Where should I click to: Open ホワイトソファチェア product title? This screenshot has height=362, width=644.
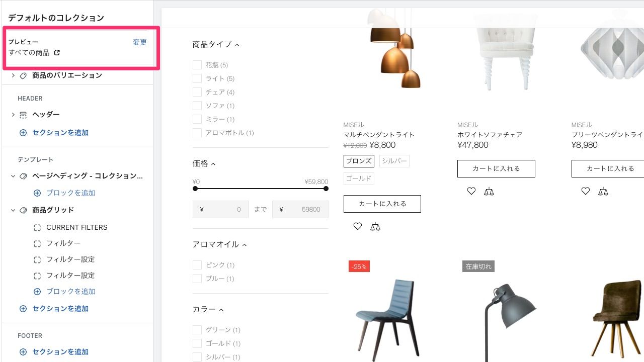pos(490,135)
